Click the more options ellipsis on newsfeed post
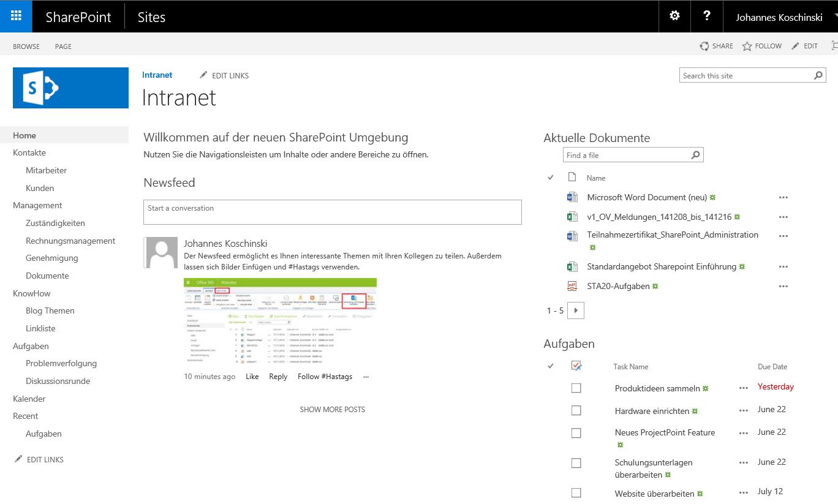This screenshot has height=504, width=838. (366, 377)
